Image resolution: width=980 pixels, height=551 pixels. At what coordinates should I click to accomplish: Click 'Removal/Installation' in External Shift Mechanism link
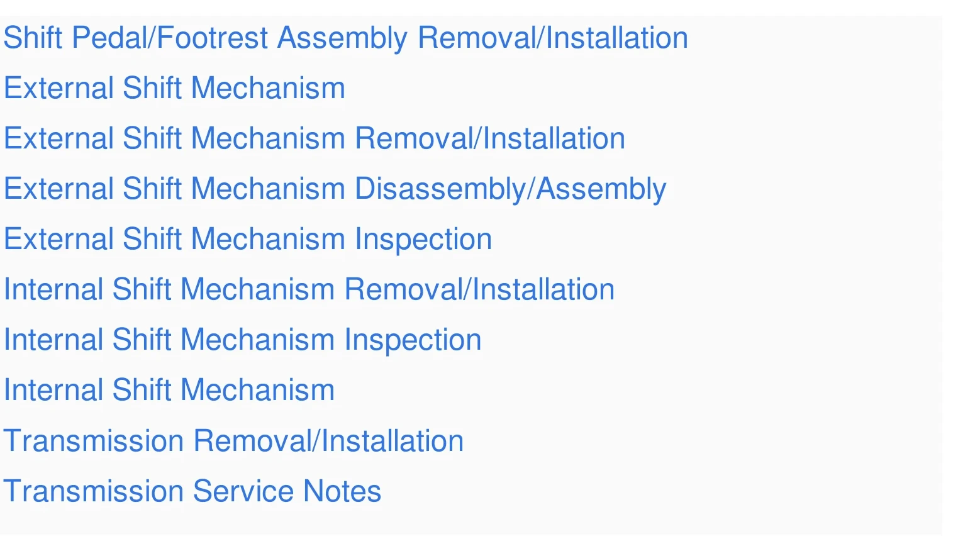[490, 138]
